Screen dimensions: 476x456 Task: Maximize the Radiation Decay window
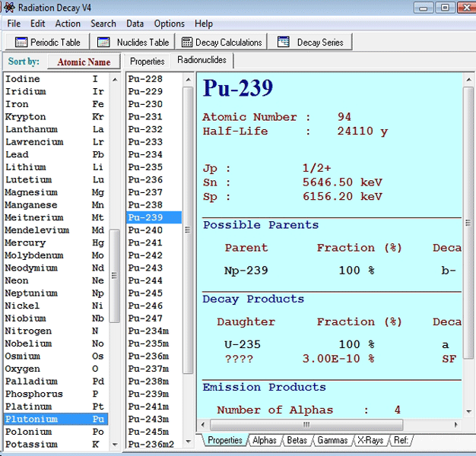(x=445, y=8)
